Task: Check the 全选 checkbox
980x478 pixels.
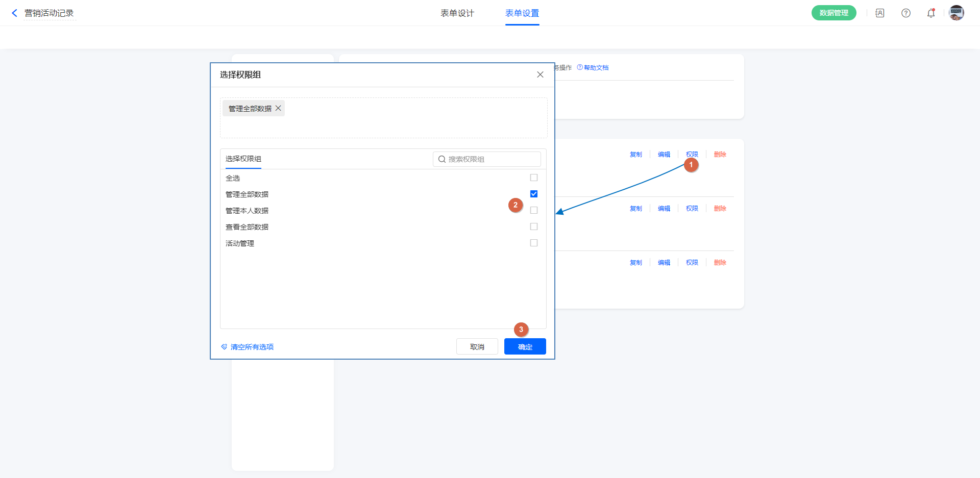Action: [x=534, y=178]
